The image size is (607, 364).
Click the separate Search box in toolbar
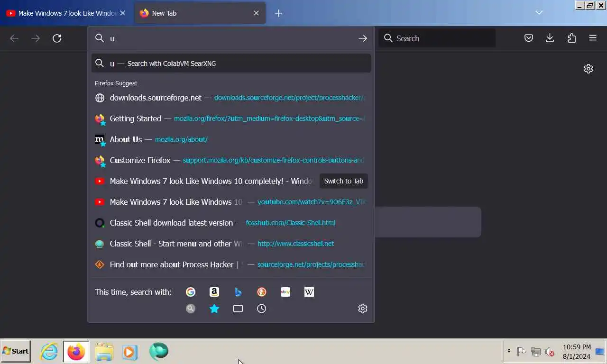437,38
